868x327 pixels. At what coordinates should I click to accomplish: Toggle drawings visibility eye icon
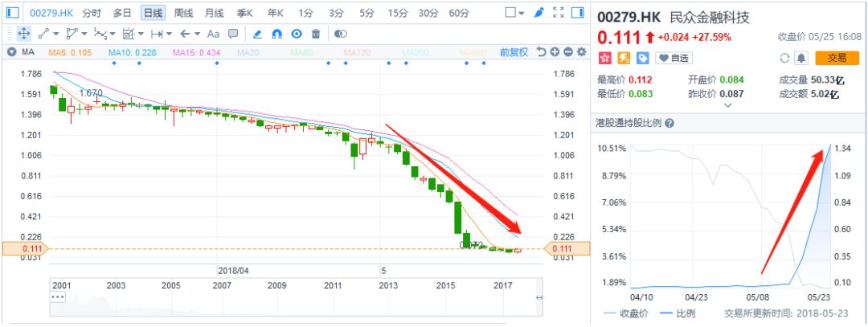click(x=297, y=34)
